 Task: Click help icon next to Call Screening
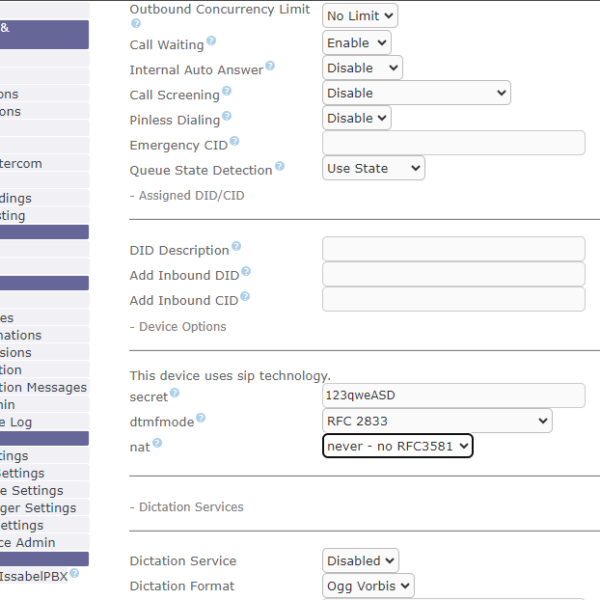[226, 93]
